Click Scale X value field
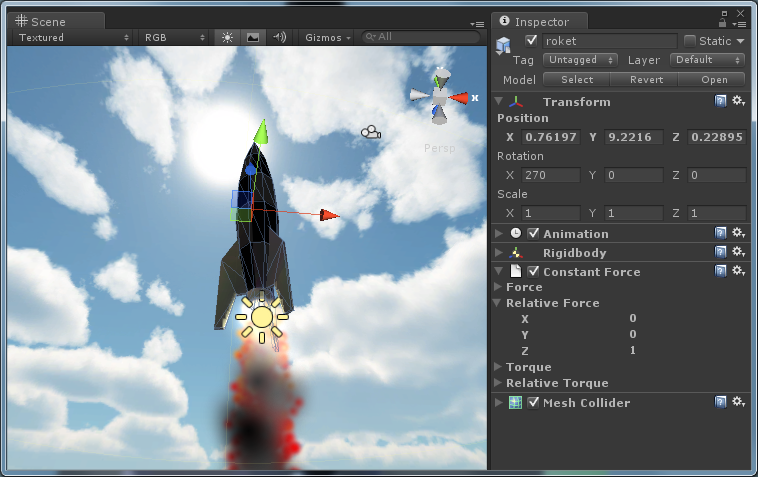 pyautogui.click(x=551, y=213)
